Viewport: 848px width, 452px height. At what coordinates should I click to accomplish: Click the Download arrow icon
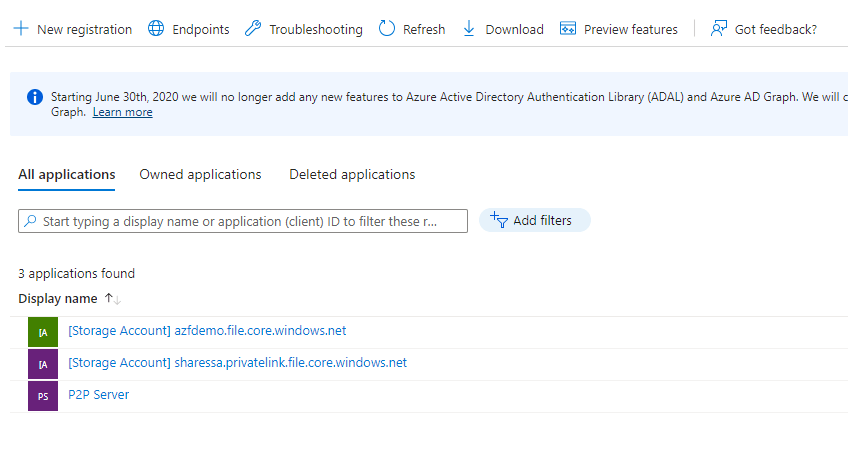coord(469,29)
